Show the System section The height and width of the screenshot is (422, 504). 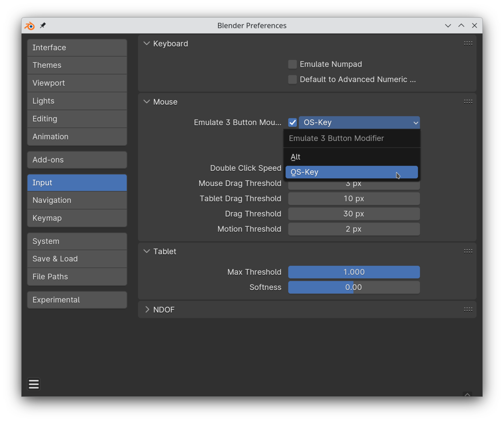77,241
